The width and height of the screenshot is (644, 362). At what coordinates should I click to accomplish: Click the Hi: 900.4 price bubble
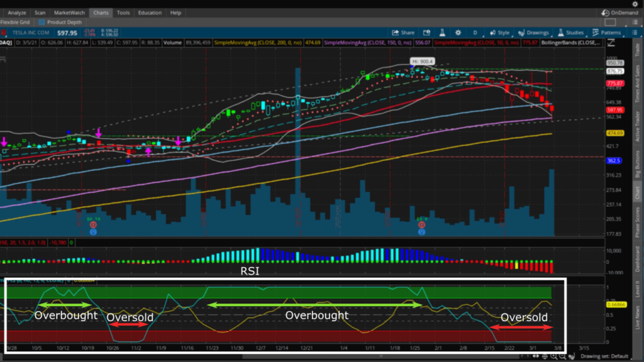422,62
